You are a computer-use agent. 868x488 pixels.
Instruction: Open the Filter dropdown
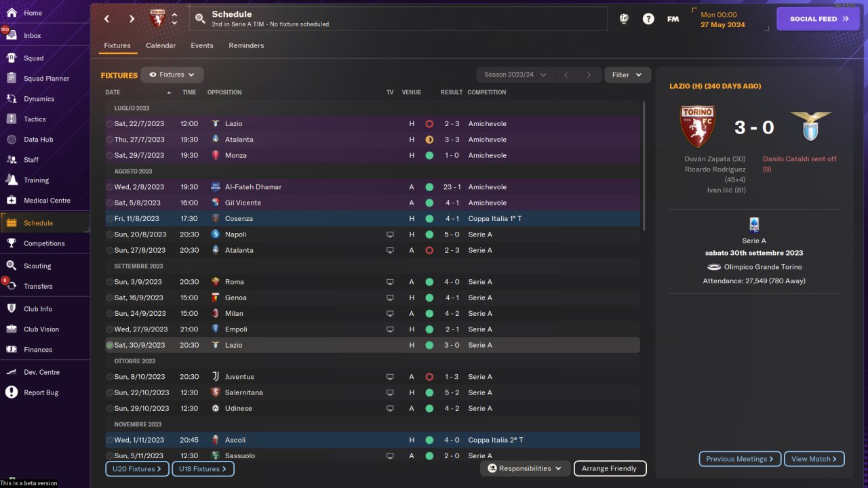627,75
